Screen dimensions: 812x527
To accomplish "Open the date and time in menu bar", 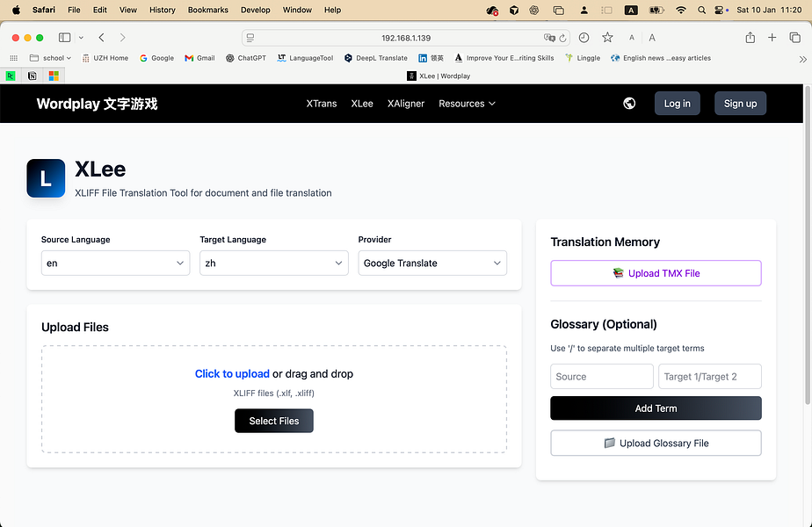I will point(769,10).
